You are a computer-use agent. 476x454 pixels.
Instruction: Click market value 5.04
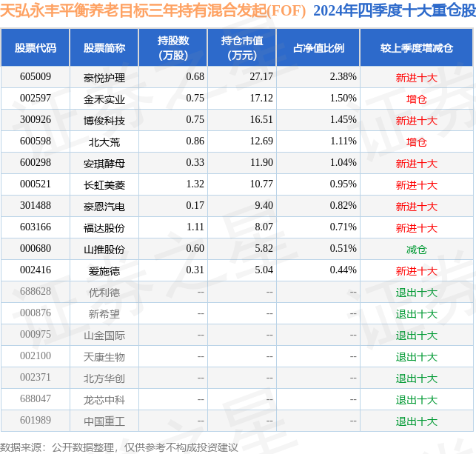point(264,270)
